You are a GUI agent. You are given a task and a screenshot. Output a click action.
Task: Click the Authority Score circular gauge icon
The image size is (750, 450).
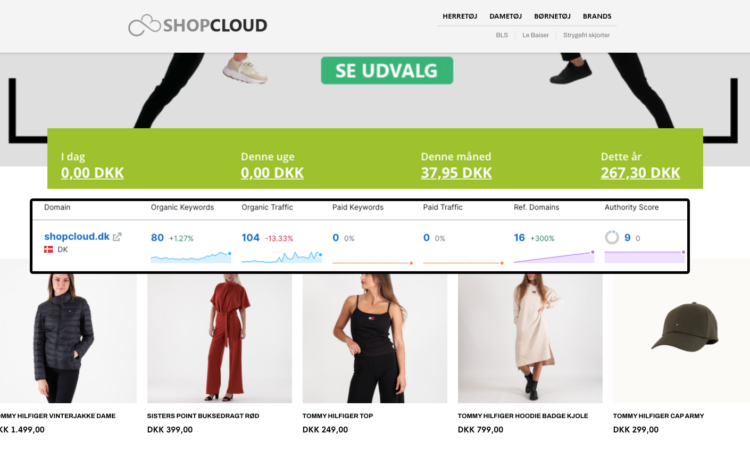pyautogui.click(x=612, y=237)
